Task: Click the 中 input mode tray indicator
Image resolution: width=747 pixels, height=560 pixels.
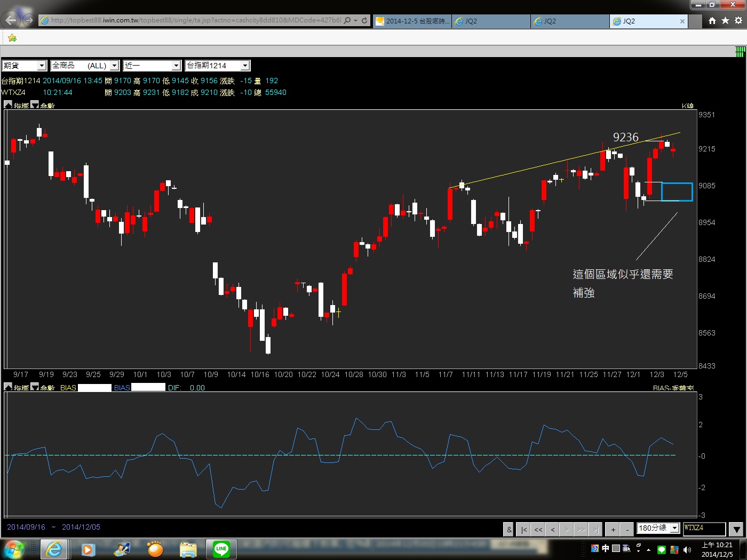Action: (x=605, y=548)
